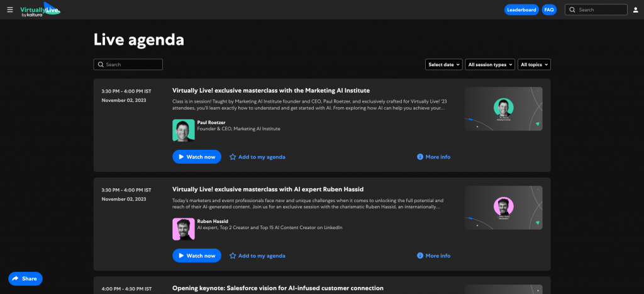Click the star icon for Paul Roetzer session
Viewport: 644px width, 294px height.
[x=233, y=157]
